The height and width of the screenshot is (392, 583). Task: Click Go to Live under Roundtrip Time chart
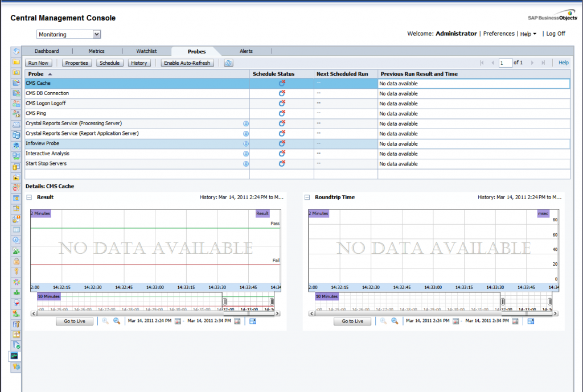(352, 321)
